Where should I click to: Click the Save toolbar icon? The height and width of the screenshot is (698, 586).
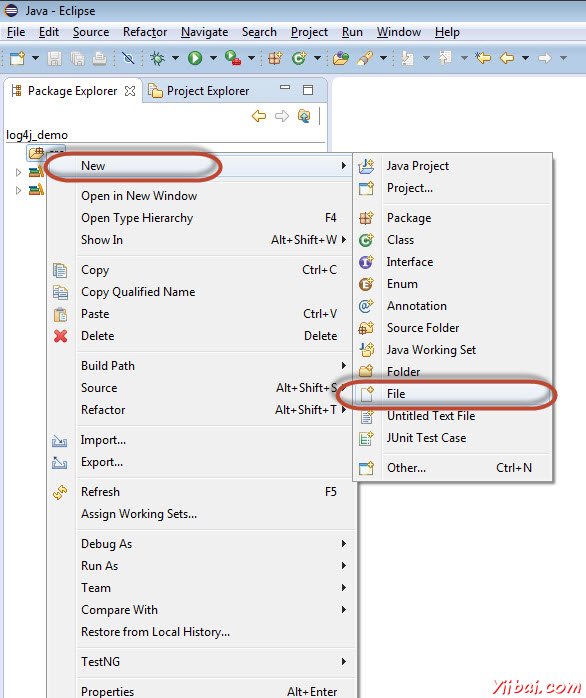point(54,58)
